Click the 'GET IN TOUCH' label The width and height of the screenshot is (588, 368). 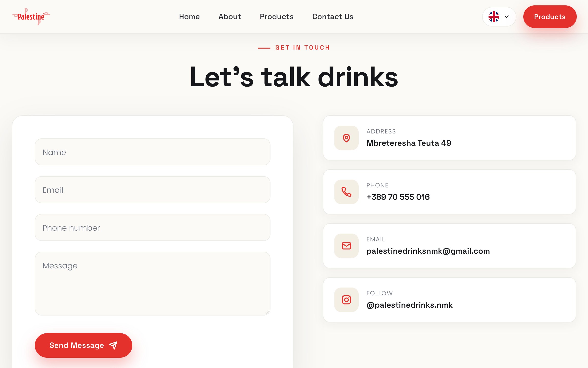[x=303, y=48]
